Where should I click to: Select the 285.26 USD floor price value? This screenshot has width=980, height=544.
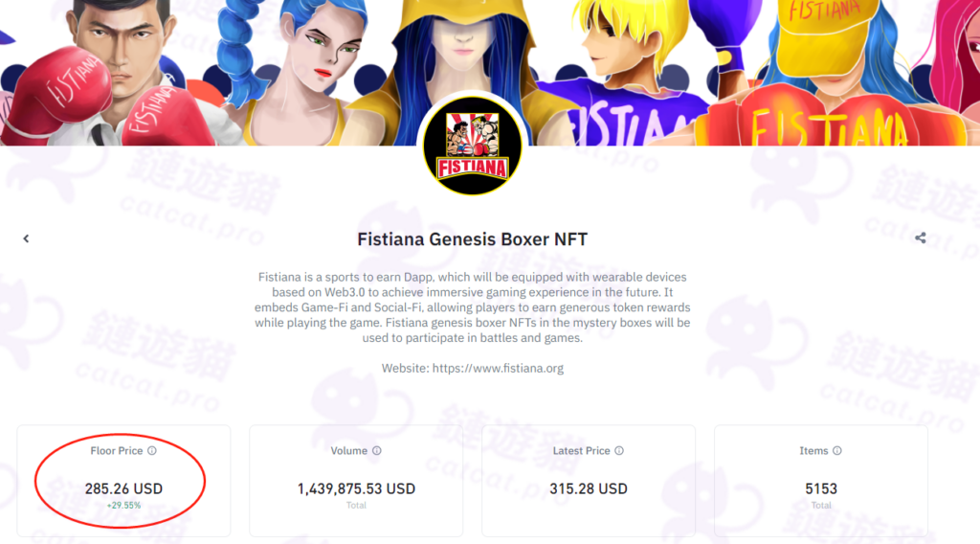(x=123, y=489)
